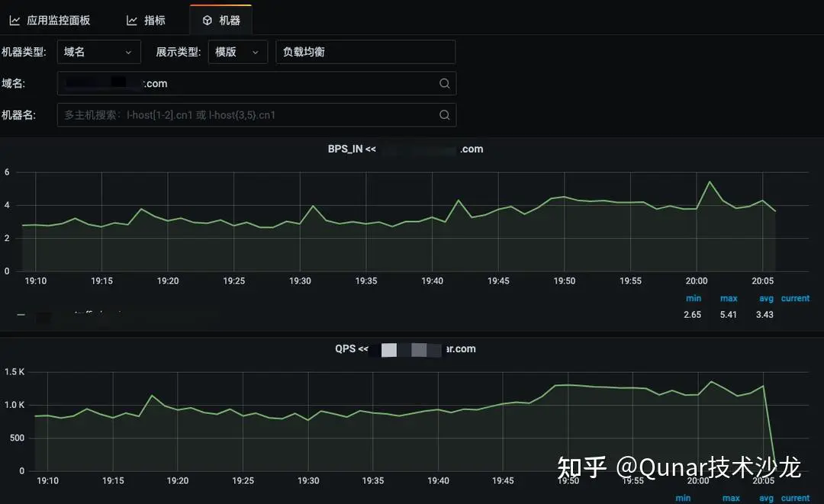Image resolution: width=824 pixels, height=504 pixels.
Task: Click the chart icon beside 指标
Action: coord(132,21)
